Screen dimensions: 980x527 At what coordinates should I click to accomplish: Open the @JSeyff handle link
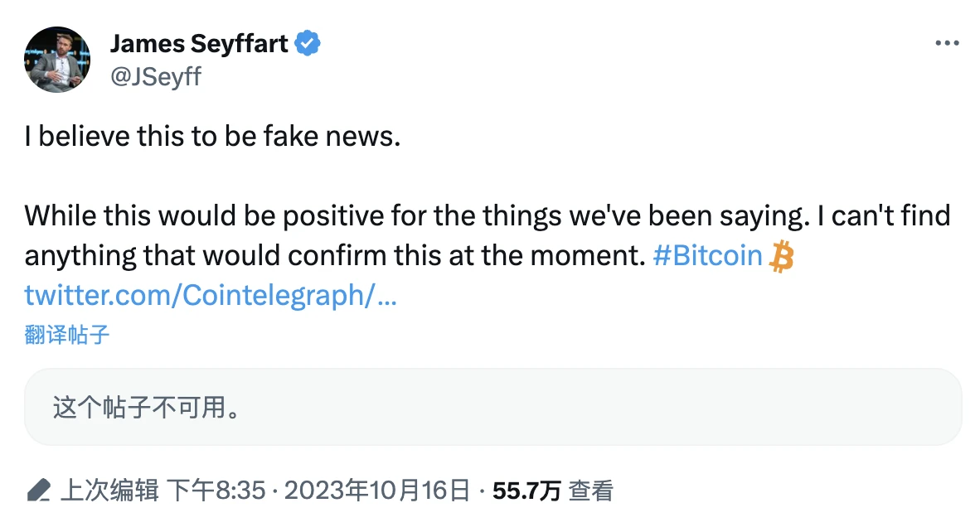pos(155,77)
